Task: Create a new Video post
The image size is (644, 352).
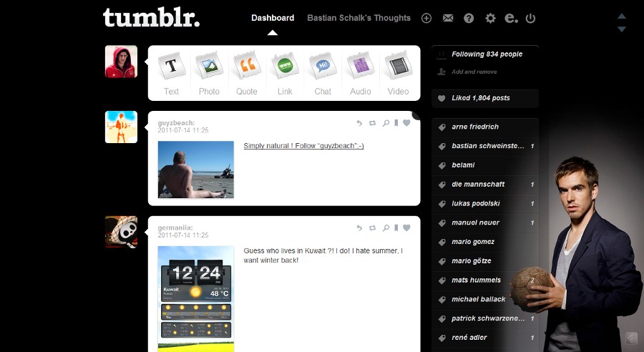Action: pos(399,74)
